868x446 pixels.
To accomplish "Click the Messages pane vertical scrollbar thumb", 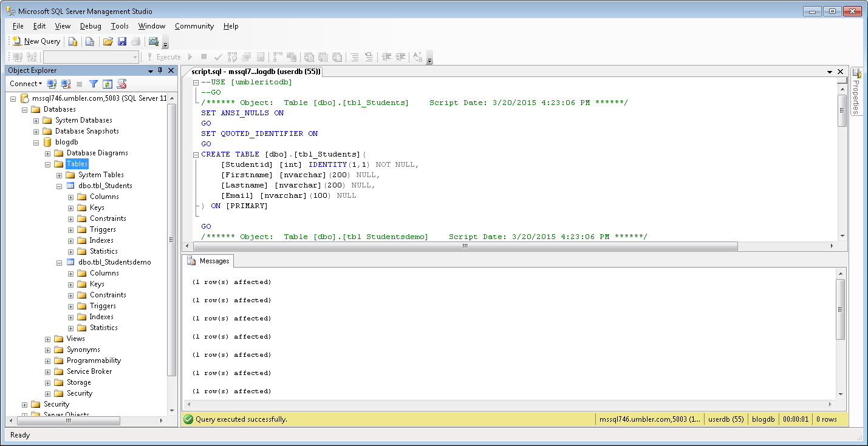I will pyautogui.click(x=841, y=309).
